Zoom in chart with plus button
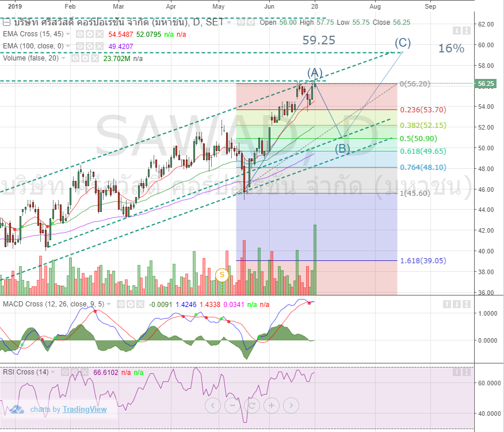The image size is (504, 432). tap(272, 406)
